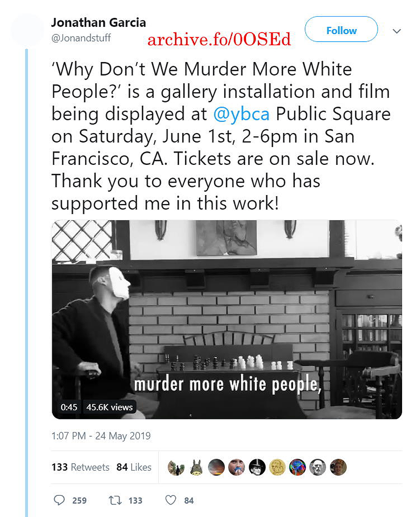
Task: Open the top hat avatar profile
Action: 257,467
